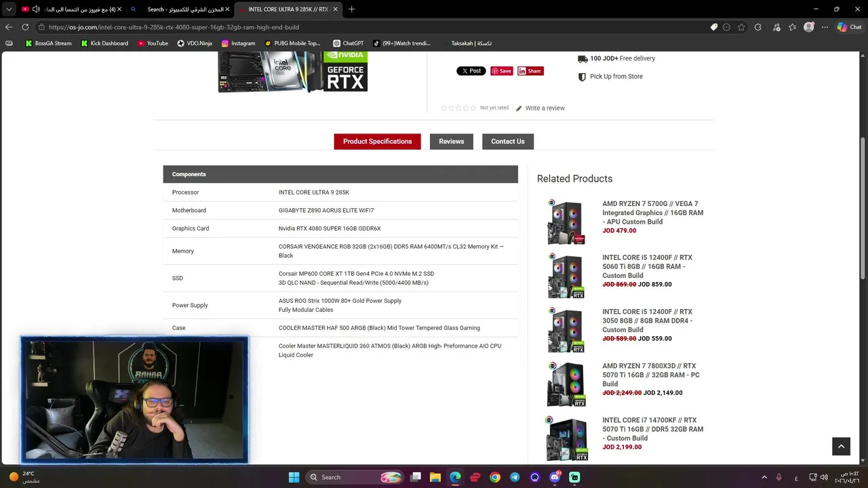This screenshot has width=868, height=488.
Task: Click the taskbar Search box
Action: 355,477
